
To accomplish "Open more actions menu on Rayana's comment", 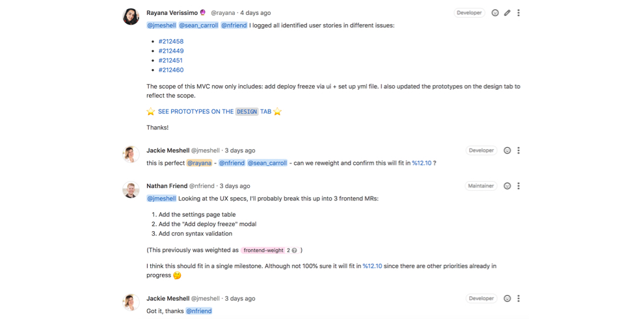I will [518, 13].
